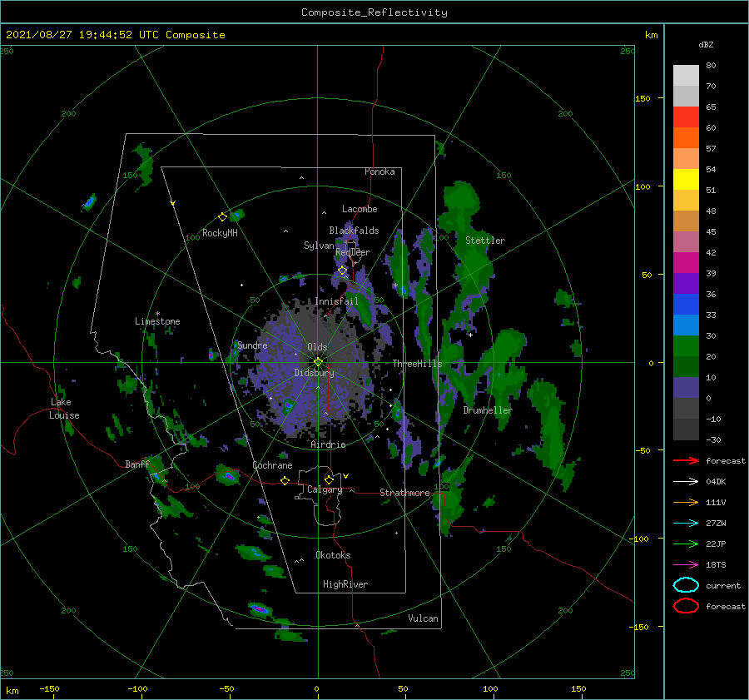Click the 'current' legend label
Image resolution: width=749 pixels, height=700 pixels.
723,585
